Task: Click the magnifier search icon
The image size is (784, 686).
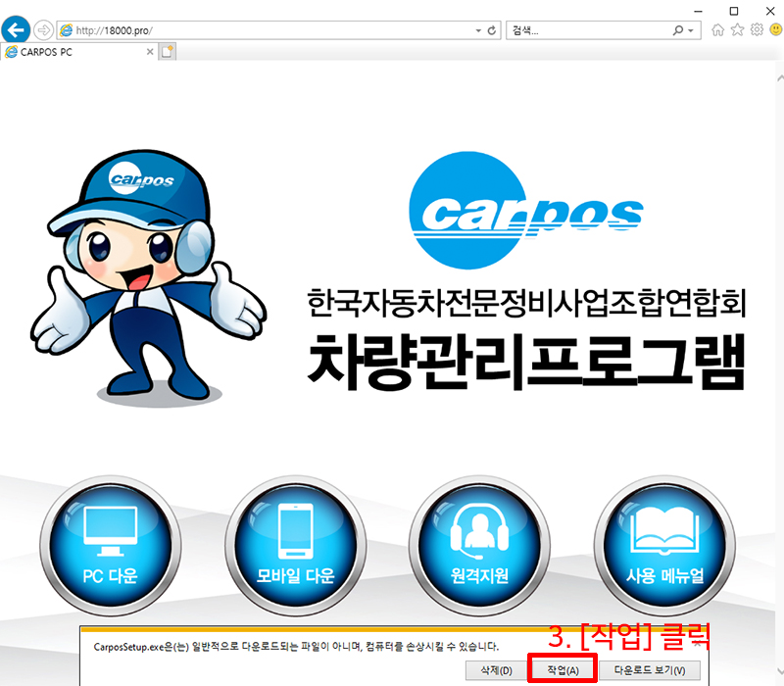Action: click(677, 30)
